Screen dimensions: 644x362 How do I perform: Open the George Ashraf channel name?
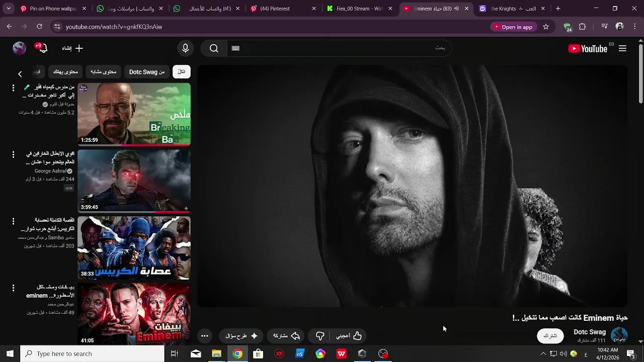point(50,171)
